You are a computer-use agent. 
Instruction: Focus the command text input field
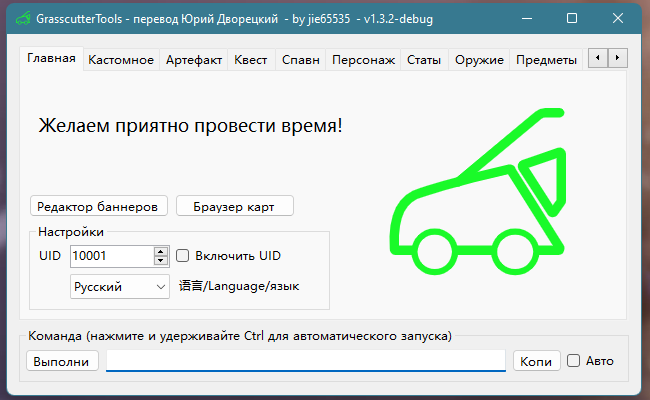(305, 361)
